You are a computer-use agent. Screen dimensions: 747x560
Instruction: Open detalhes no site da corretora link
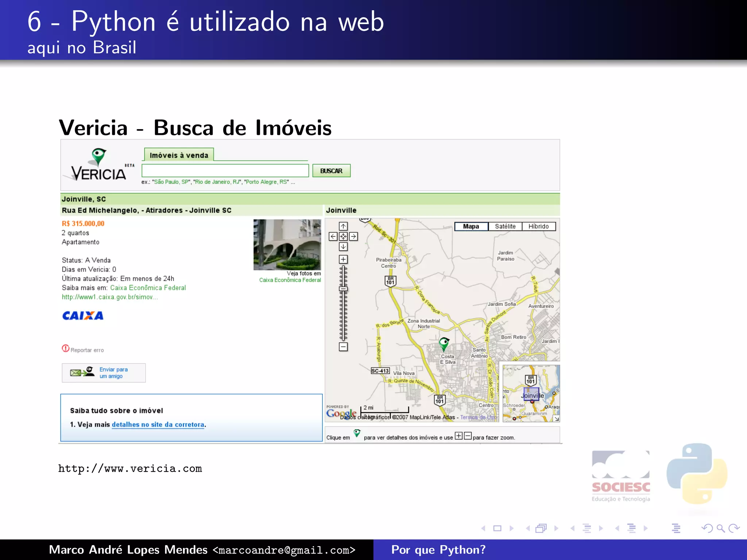158,425
